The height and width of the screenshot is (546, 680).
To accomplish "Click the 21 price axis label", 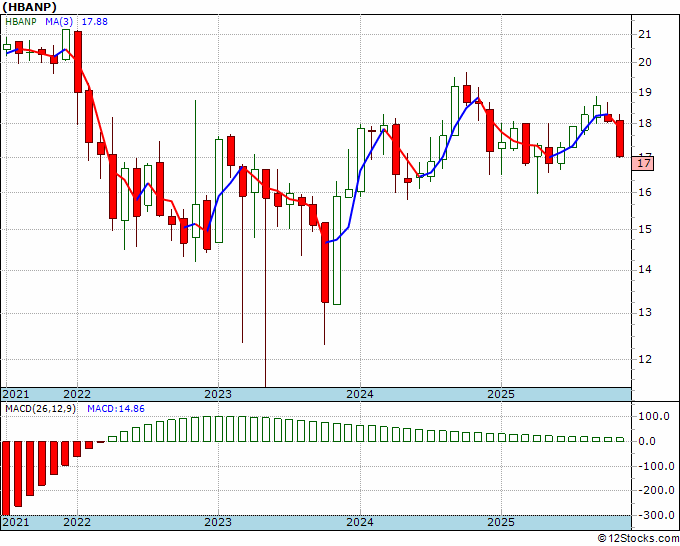I will pyautogui.click(x=645, y=34).
